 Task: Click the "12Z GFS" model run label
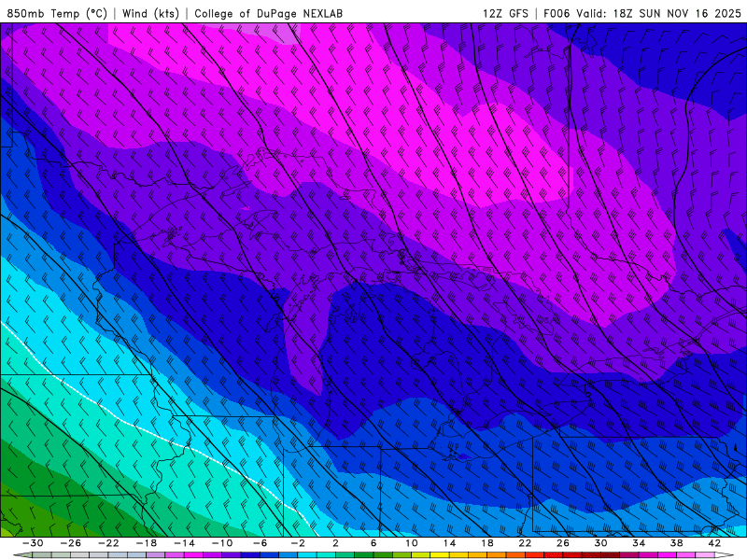pyautogui.click(x=505, y=13)
